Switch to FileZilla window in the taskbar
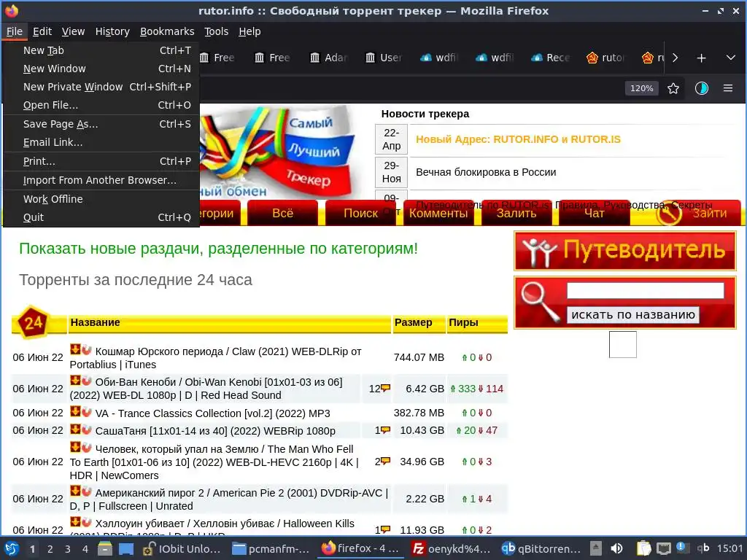The image size is (747, 560). click(x=451, y=548)
